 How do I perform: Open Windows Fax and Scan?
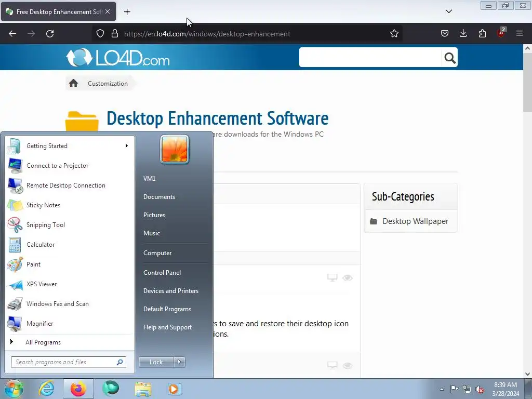(70, 303)
